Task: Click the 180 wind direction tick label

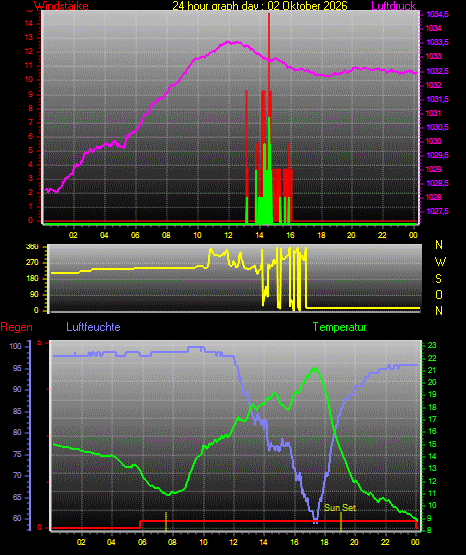Action: (32, 279)
